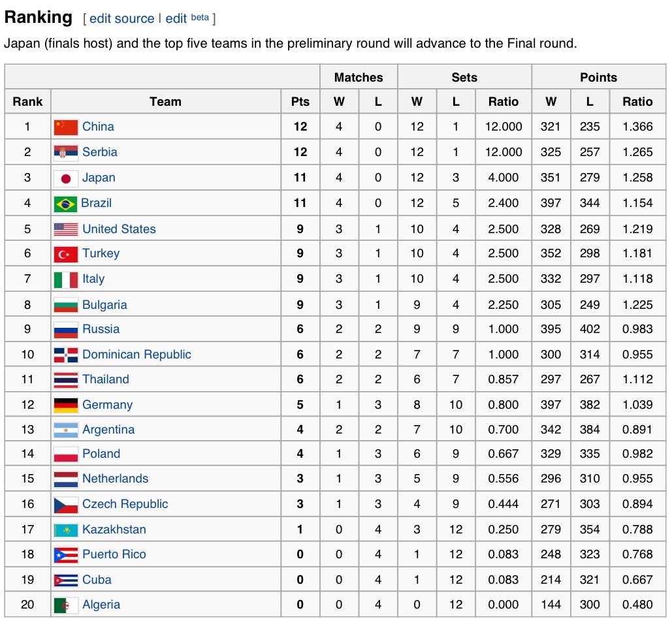Open the edit source link

click(x=121, y=18)
